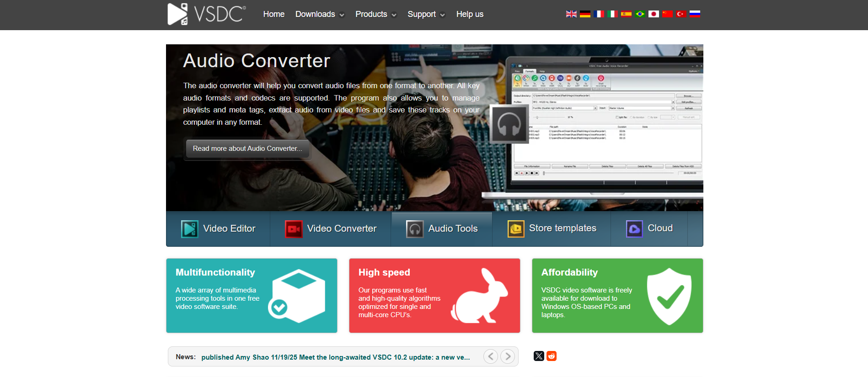The width and height of the screenshot is (868, 377).
Task: Click the Video Editor tab icon
Action: 190,229
